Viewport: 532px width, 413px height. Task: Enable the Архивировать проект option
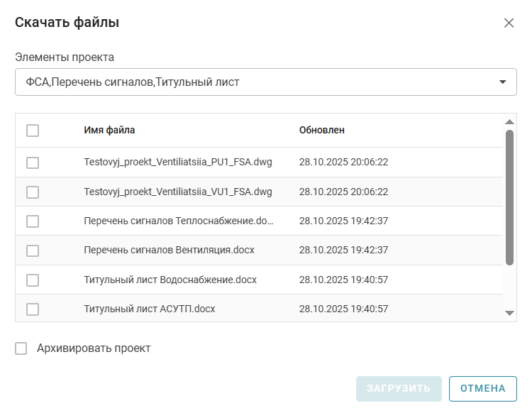pos(21,348)
